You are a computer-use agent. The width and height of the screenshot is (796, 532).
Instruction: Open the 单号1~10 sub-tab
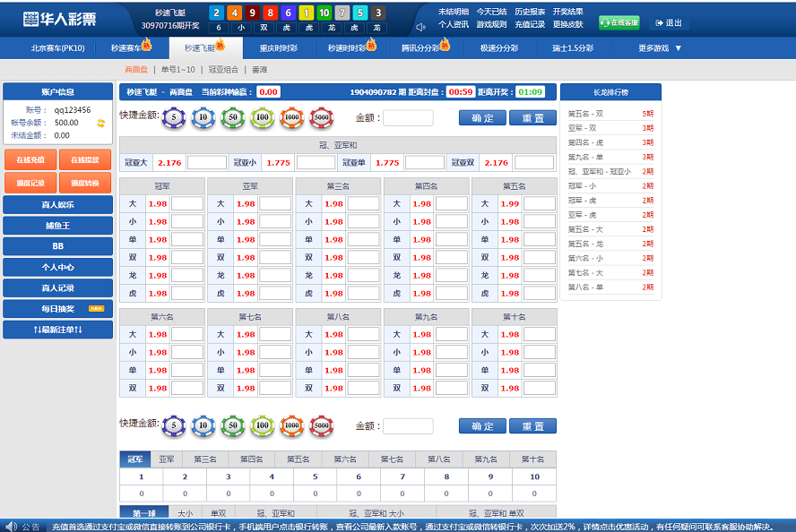(x=177, y=70)
